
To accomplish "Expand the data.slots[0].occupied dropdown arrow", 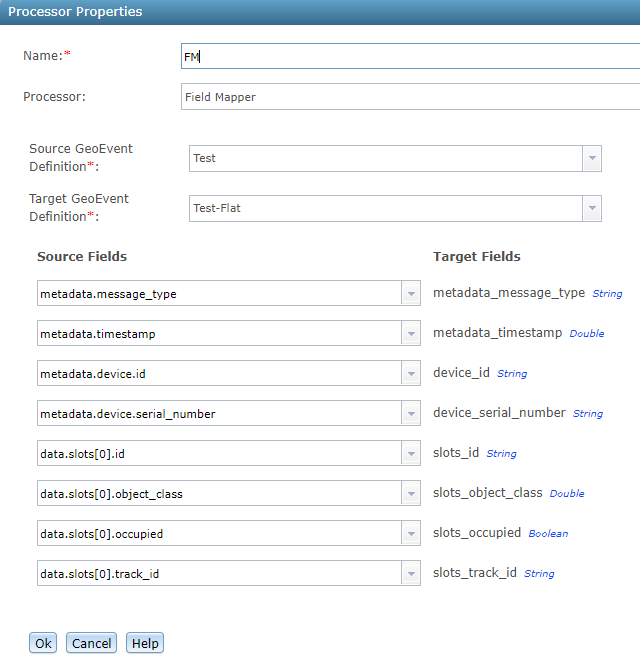I will tap(410, 534).
